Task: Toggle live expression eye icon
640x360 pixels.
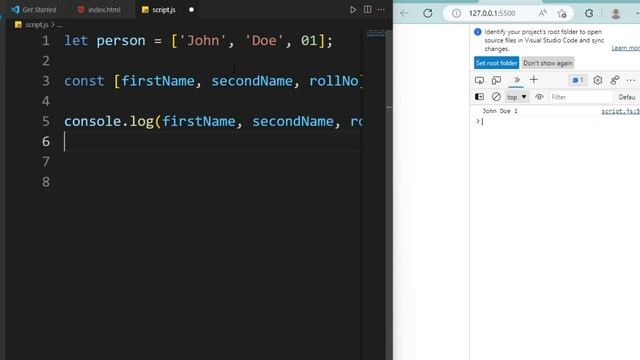Action: (539, 97)
